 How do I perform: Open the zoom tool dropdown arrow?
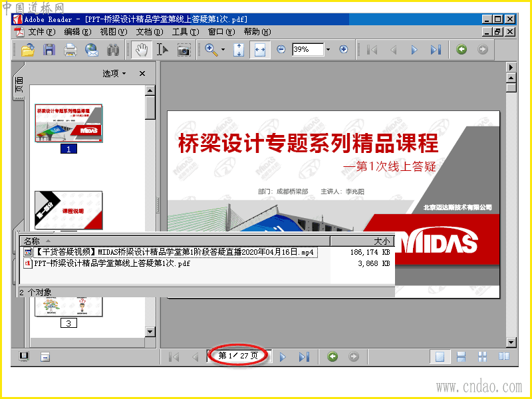pos(223,49)
